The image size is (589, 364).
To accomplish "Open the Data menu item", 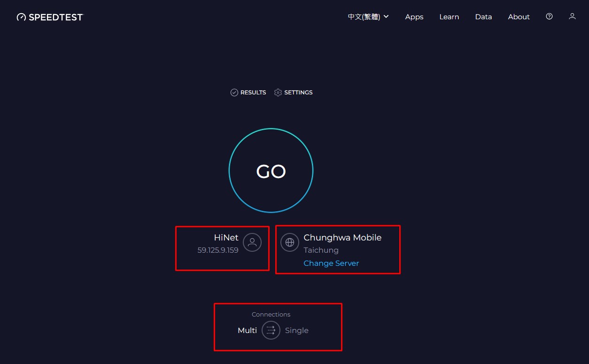I will click(483, 17).
